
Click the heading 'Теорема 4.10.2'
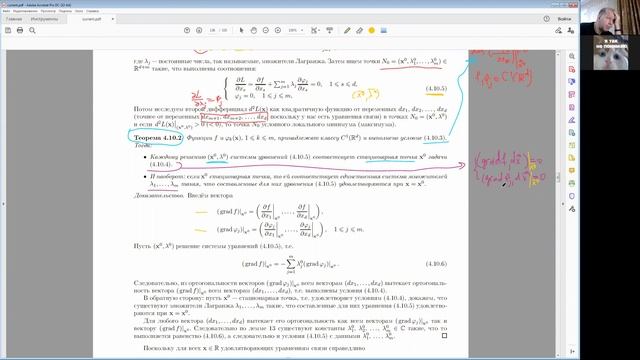click(158, 138)
